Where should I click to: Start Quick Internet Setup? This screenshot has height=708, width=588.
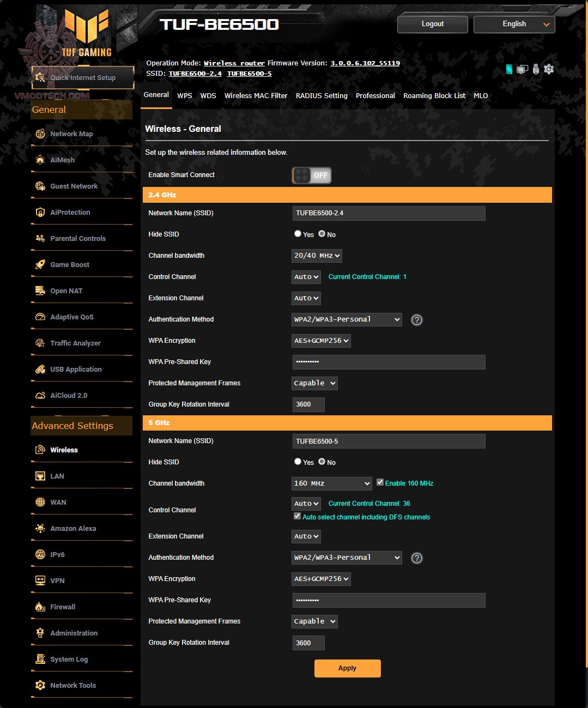(83, 77)
